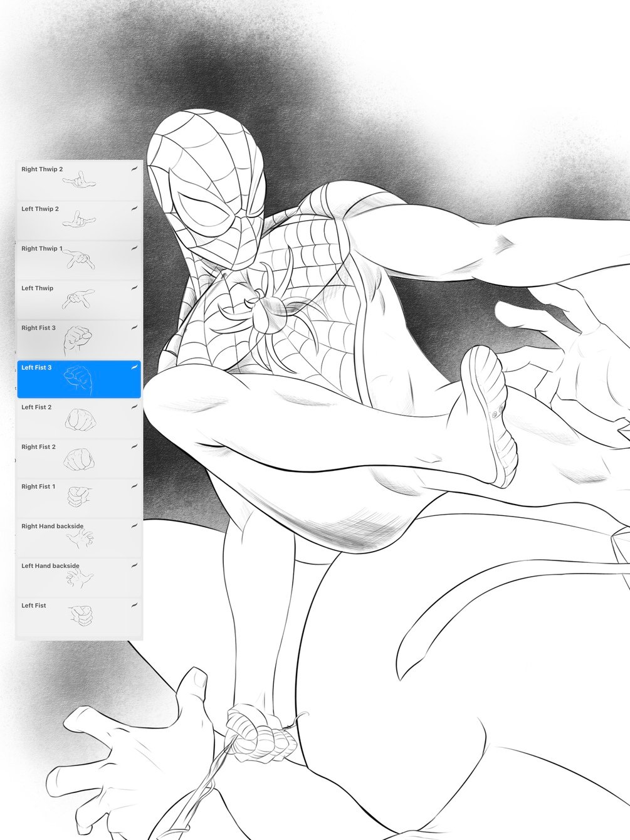Select the "Left Thwip 2" brush label
Image resolution: width=630 pixels, height=840 pixels.
click(x=40, y=209)
